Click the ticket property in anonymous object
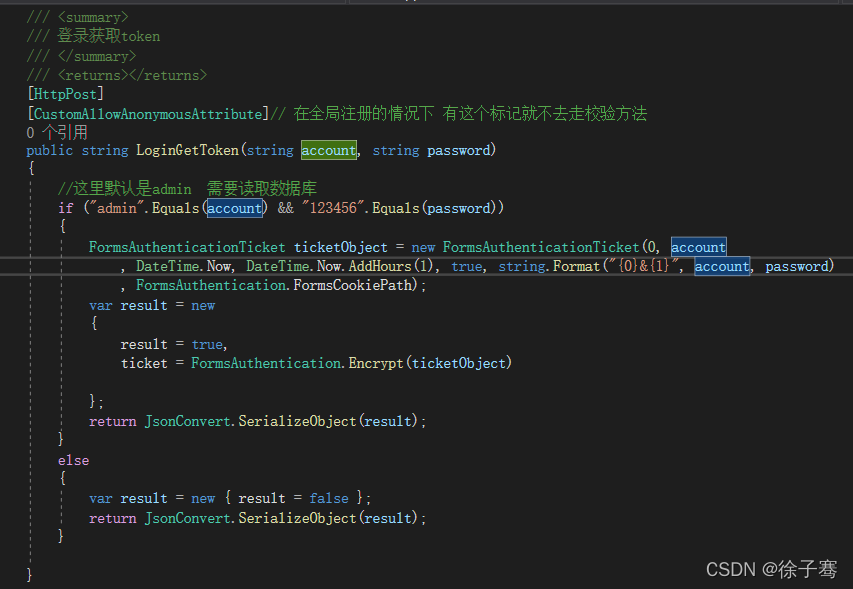 point(144,363)
